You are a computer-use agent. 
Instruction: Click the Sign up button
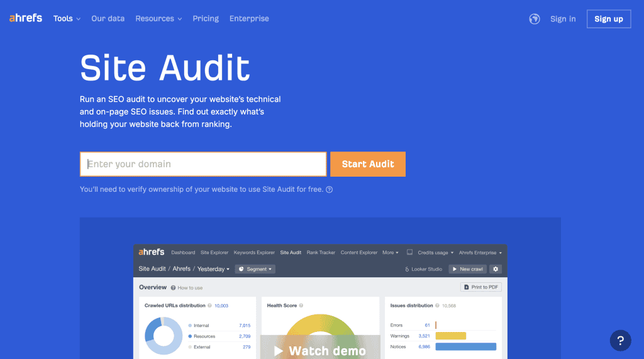(x=608, y=19)
